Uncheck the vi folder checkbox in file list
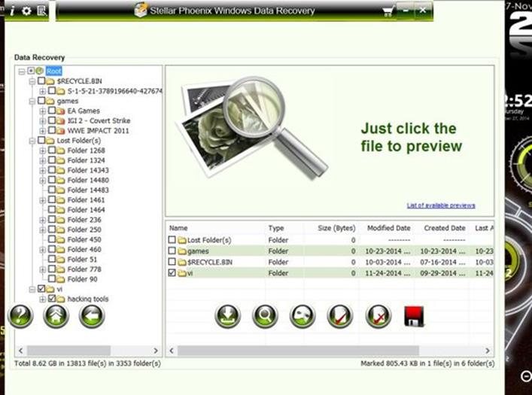This screenshot has width=532, height=395. click(x=172, y=272)
